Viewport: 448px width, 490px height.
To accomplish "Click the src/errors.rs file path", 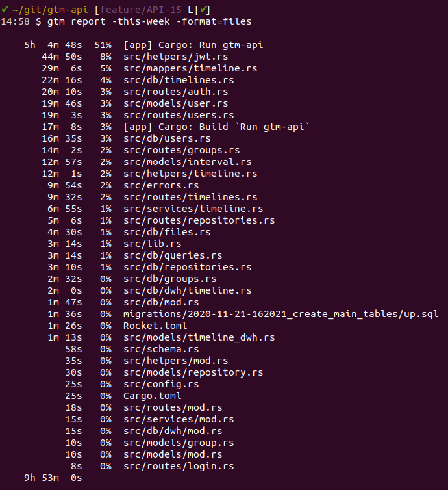I will coord(161,185).
